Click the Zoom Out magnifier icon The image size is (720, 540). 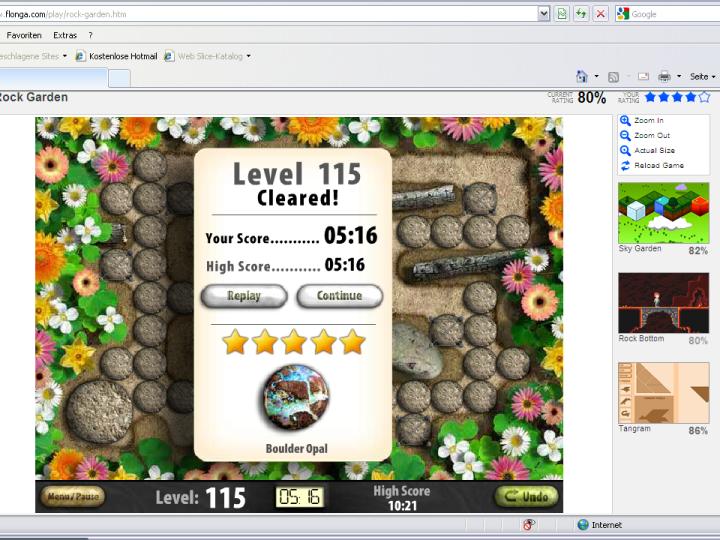coord(626,136)
